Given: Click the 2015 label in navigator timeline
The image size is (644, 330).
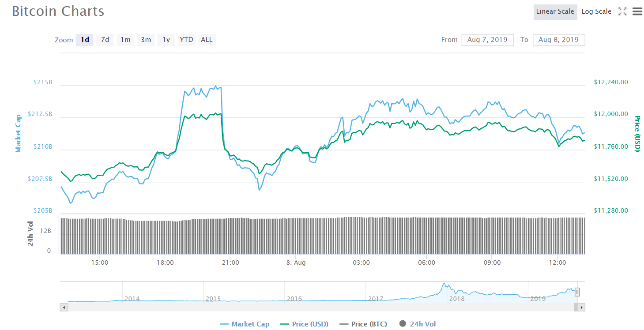Looking at the screenshot, I should click(x=213, y=299).
